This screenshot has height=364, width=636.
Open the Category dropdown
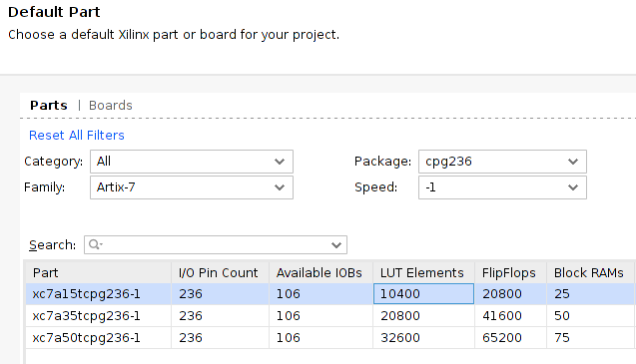192,162
